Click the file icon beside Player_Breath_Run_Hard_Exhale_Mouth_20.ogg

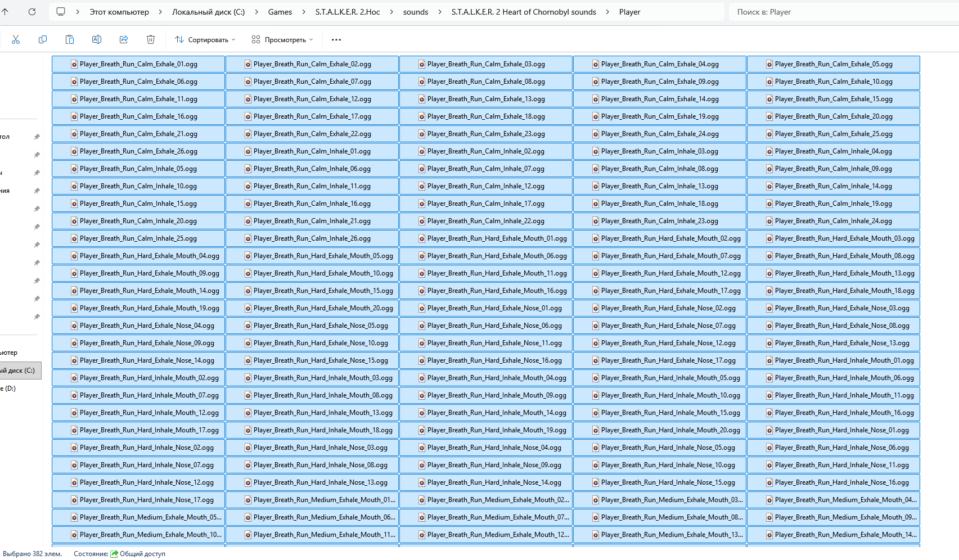tap(248, 308)
